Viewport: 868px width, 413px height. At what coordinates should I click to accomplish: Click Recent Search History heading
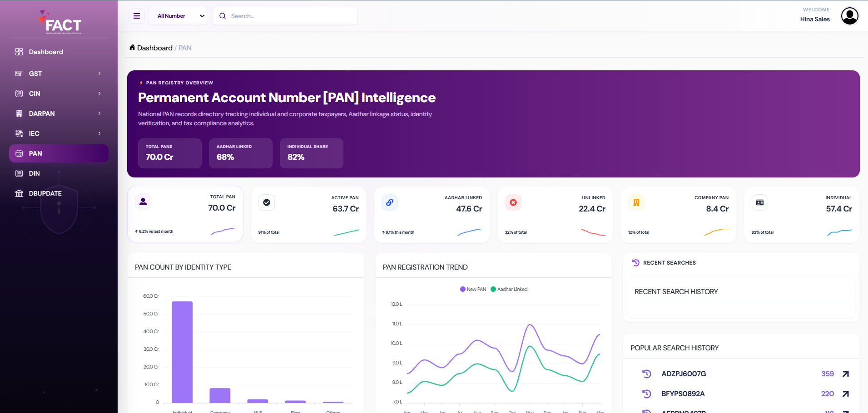(x=676, y=292)
